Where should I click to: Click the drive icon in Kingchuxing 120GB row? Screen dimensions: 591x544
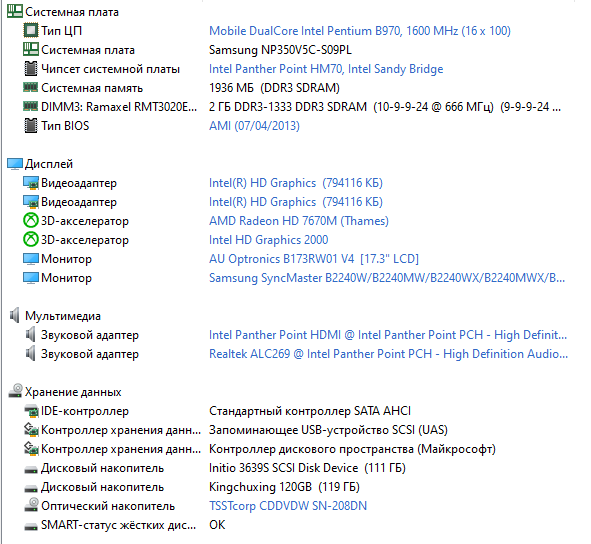pyautogui.click(x=31, y=489)
